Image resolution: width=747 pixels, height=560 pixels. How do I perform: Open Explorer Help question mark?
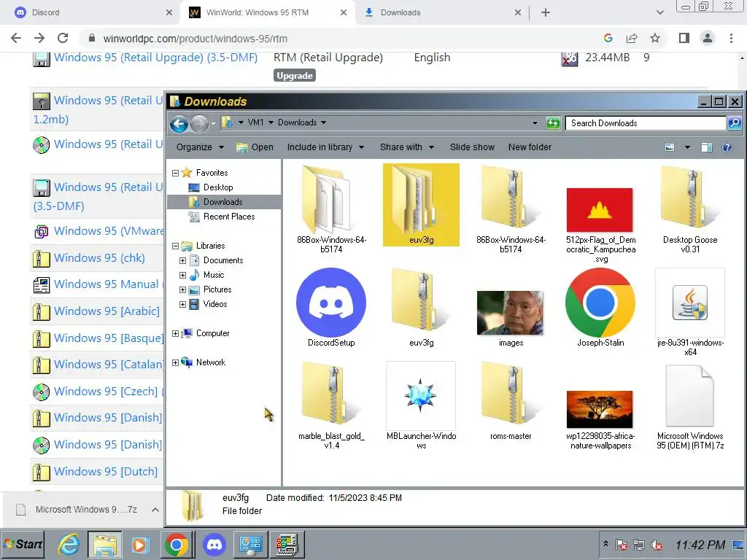click(x=727, y=147)
